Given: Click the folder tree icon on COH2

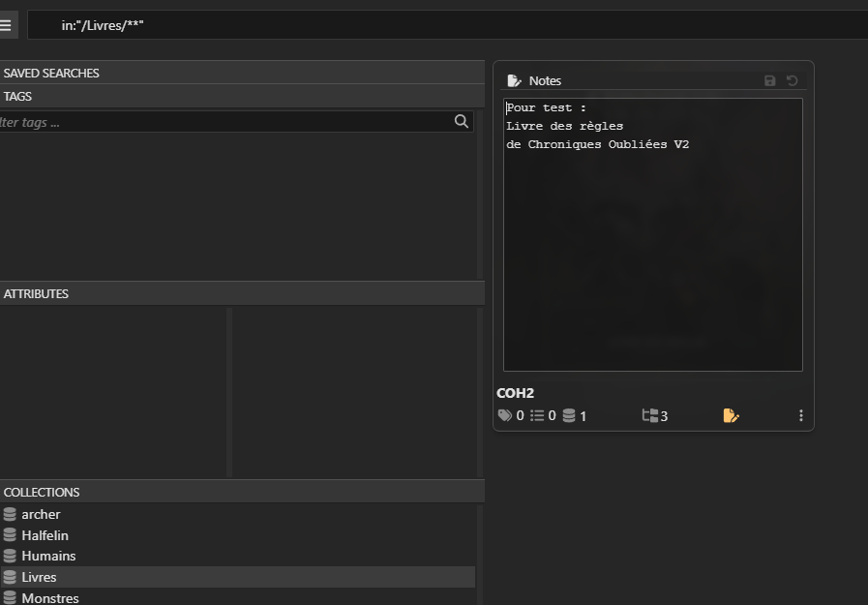Looking at the screenshot, I should pyautogui.click(x=650, y=415).
